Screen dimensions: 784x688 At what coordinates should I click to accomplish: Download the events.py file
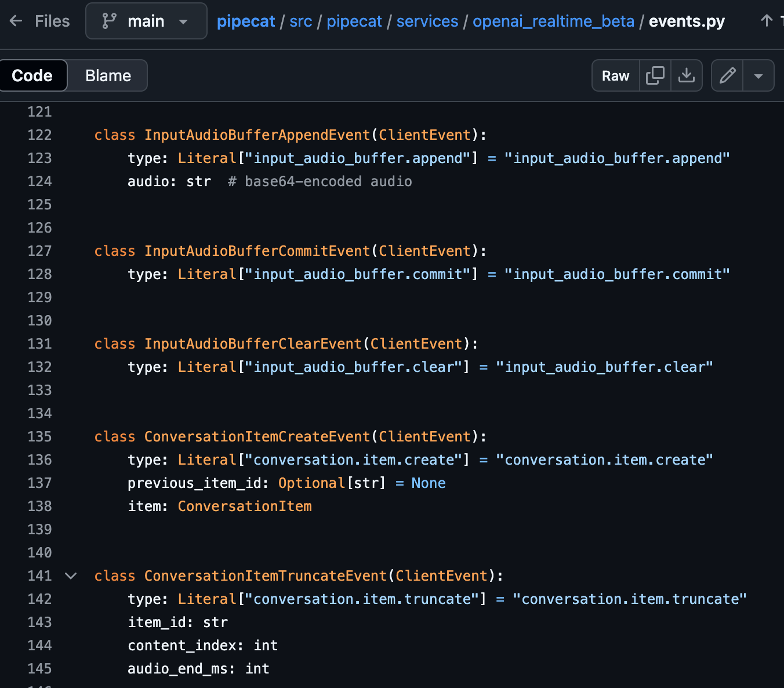pos(687,75)
